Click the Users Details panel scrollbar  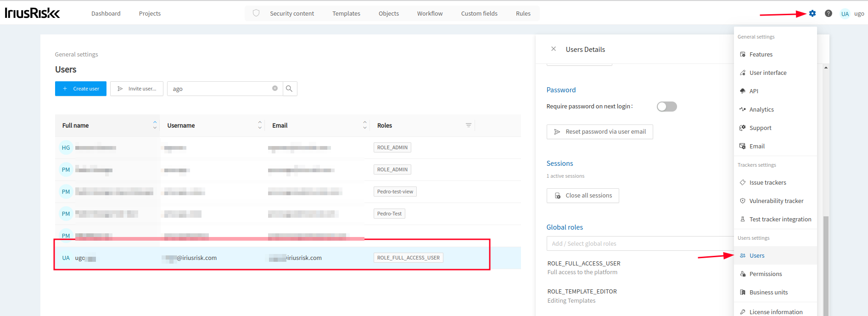826,265
